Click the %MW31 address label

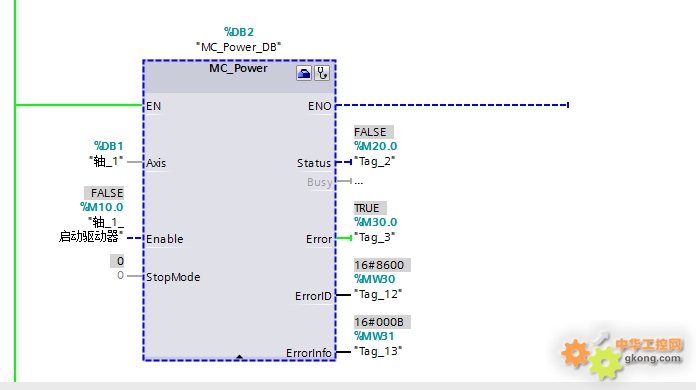(374, 336)
